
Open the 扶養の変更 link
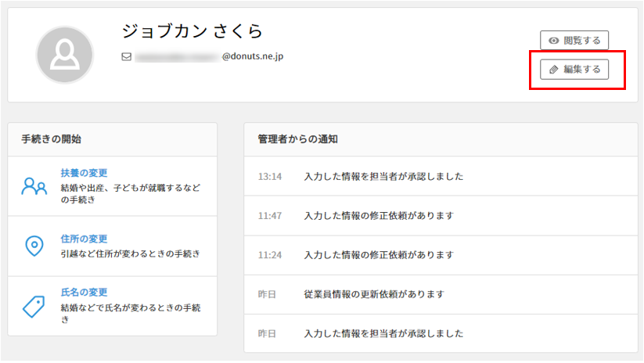point(84,173)
